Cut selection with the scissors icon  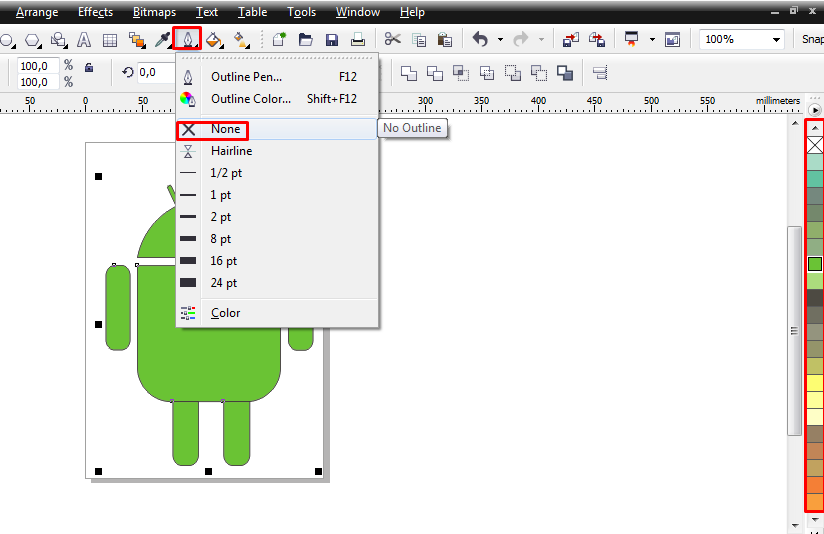(393, 39)
